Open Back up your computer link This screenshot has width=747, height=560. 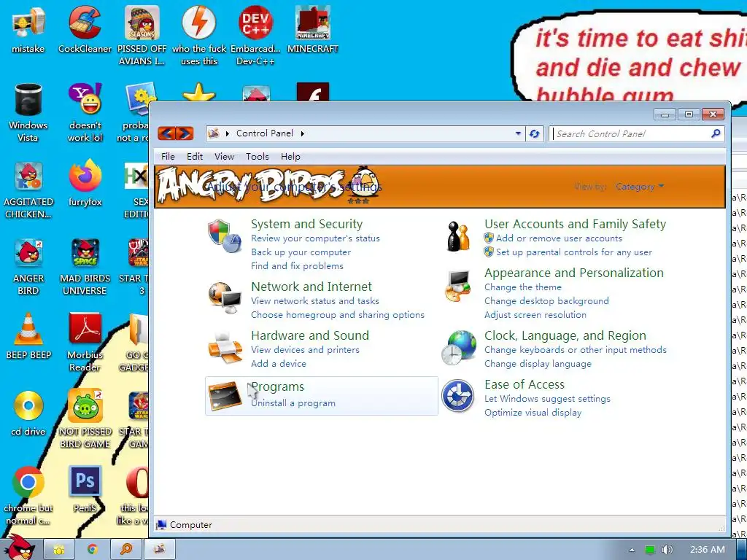(x=301, y=252)
